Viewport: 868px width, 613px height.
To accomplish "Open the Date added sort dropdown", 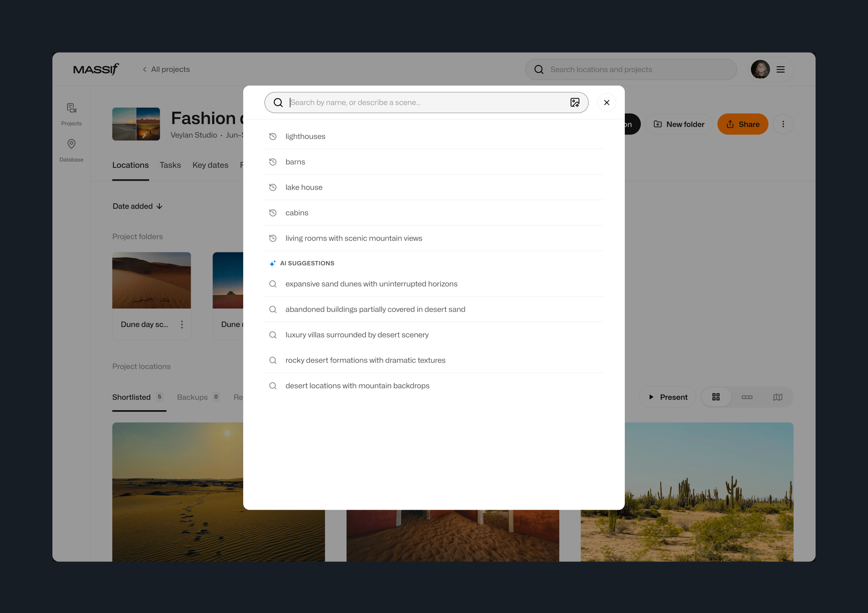I will tap(138, 206).
